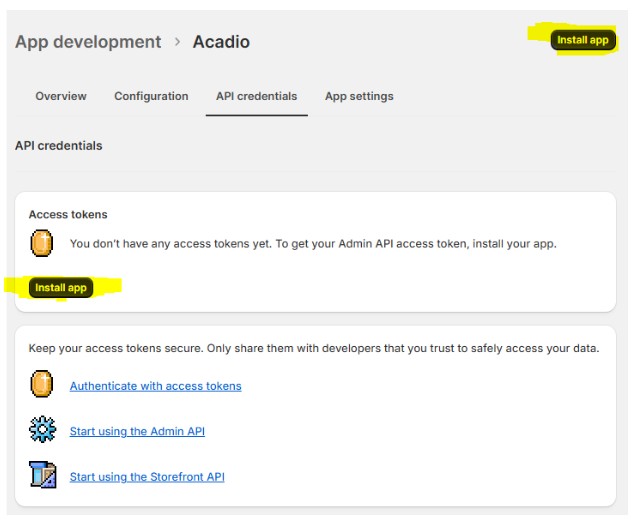Screen dimensions: 635x524
Task: Click 'Keep your access tokens secure' notice text
Action: pyautogui.click(x=314, y=348)
